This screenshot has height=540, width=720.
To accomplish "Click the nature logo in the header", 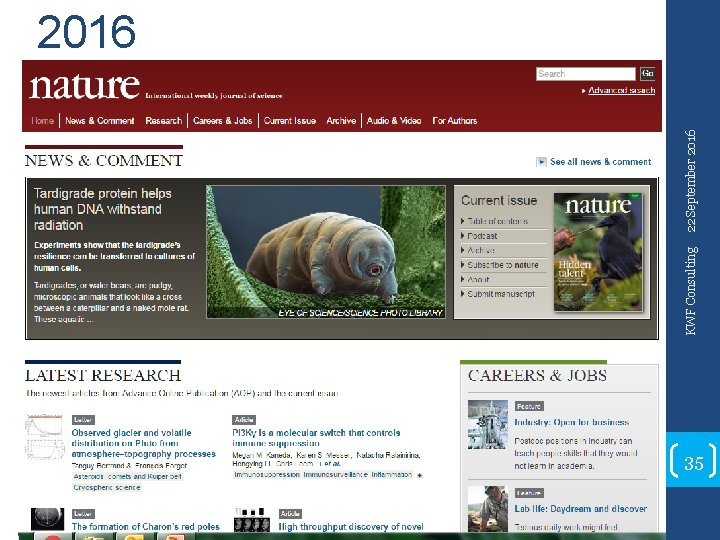I will (x=84, y=86).
